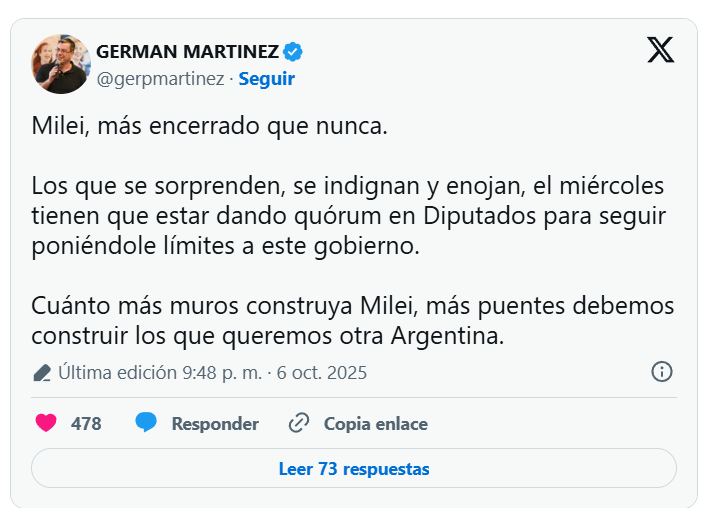This screenshot has width=706, height=522.
Task: Click the blue reply bubble icon
Action: click(x=146, y=423)
